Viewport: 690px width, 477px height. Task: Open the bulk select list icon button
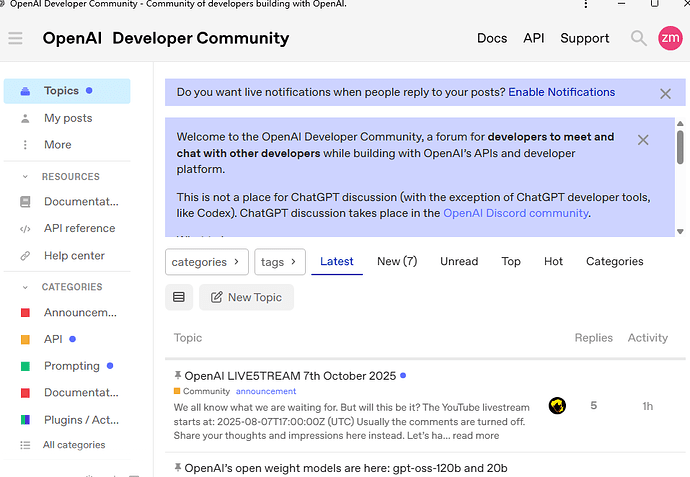pyautogui.click(x=179, y=297)
